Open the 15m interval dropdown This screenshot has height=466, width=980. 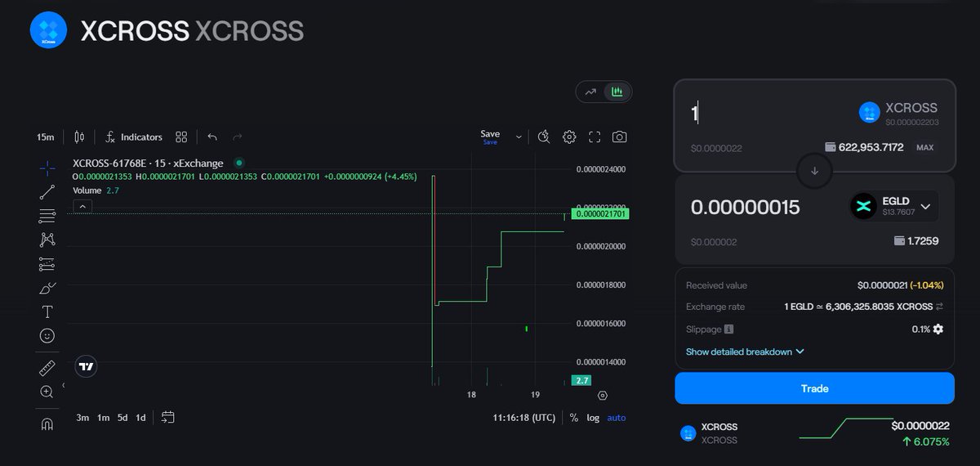pyautogui.click(x=45, y=137)
